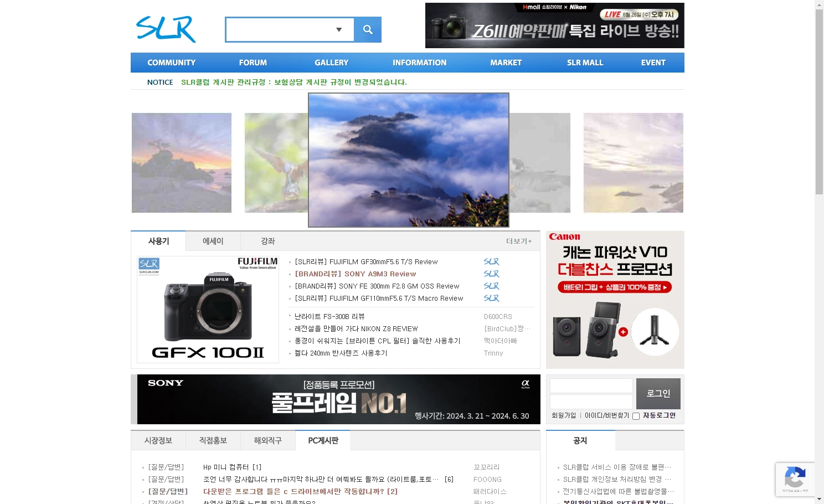Switch to the 시장정보 tab

coord(158,440)
